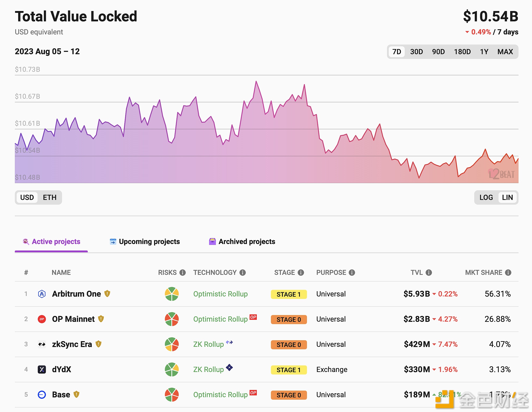Click Arbitrum One's 56.31% market share
The width and height of the screenshot is (532, 412).
tap(498, 294)
